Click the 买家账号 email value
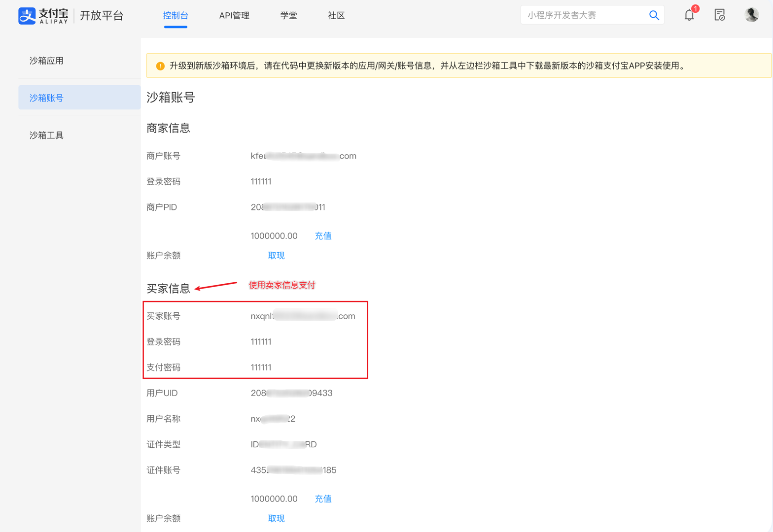The height and width of the screenshot is (532, 773). [303, 316]
